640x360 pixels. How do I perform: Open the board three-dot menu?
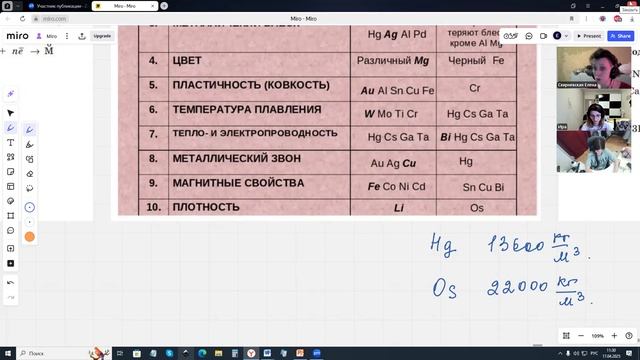click(x=67, y=36)
